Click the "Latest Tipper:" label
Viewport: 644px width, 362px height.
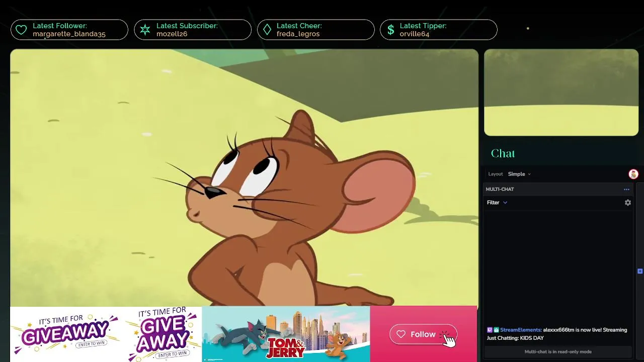click(x=423, y=26)
